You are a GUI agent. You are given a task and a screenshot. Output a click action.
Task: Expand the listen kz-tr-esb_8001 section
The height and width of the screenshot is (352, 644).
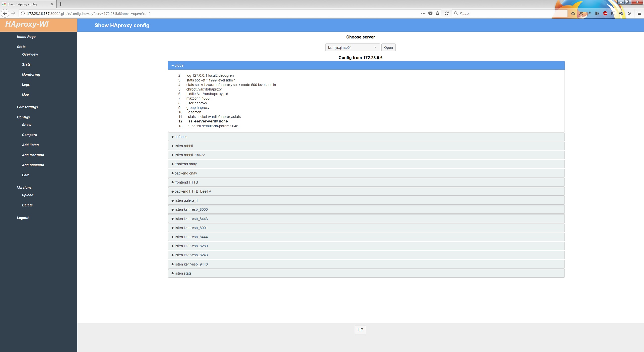click(366, 228)
